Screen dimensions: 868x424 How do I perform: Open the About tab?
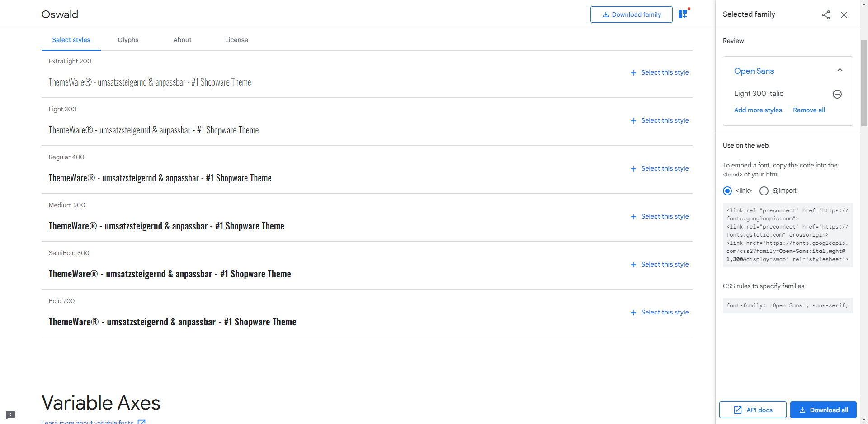pos(182,40)
